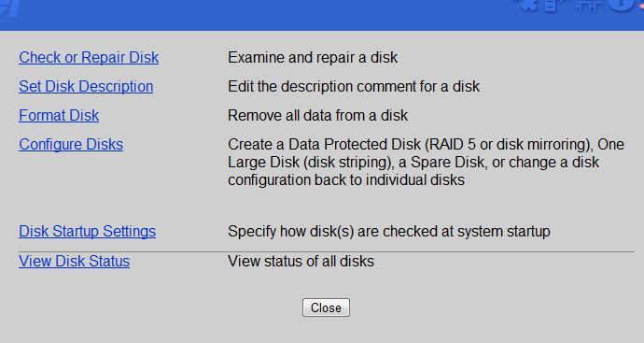Open Set Disk Description page

pos(86,86)
